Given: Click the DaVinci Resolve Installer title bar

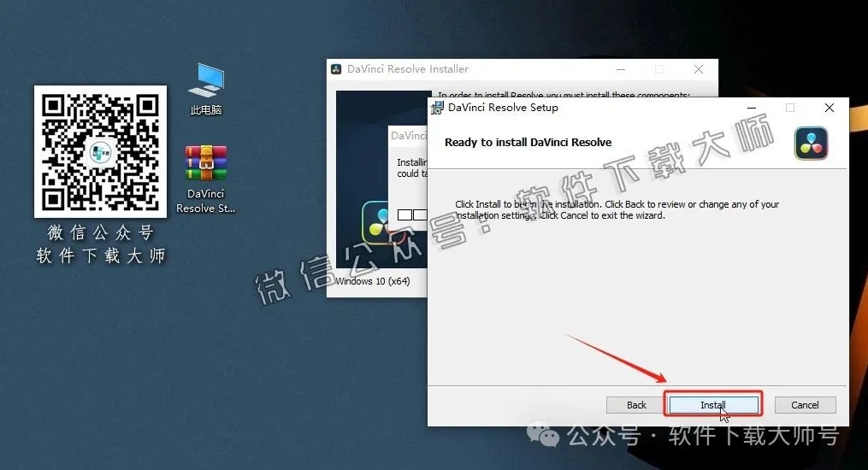Looking at the screenshot, I should [513, 69].
